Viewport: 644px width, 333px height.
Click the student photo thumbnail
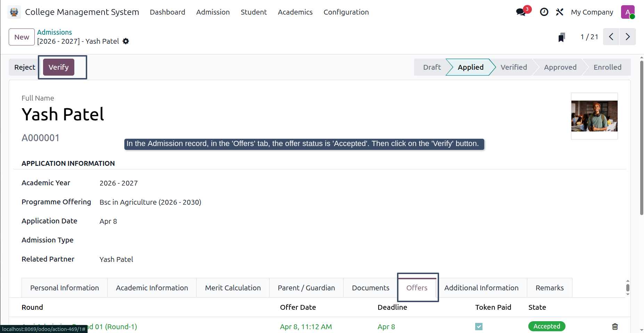[x=594, y=116]
